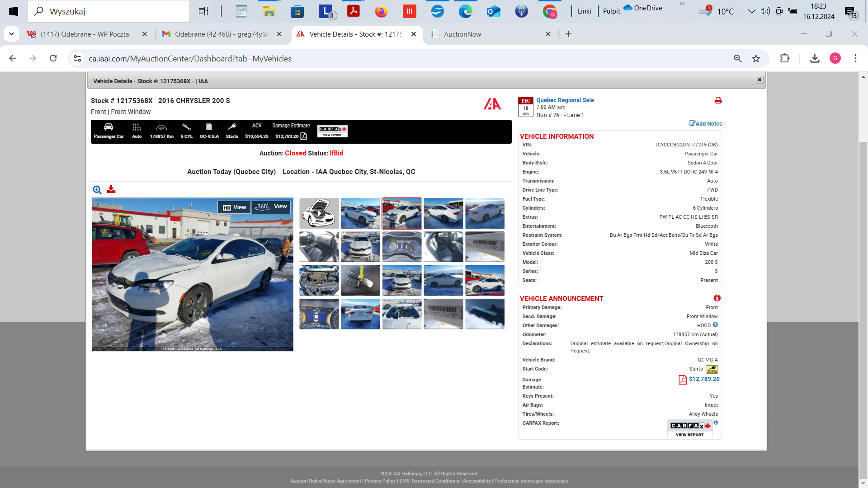Open CARFAX View Report badge in black bar

[x=332, y=131]
